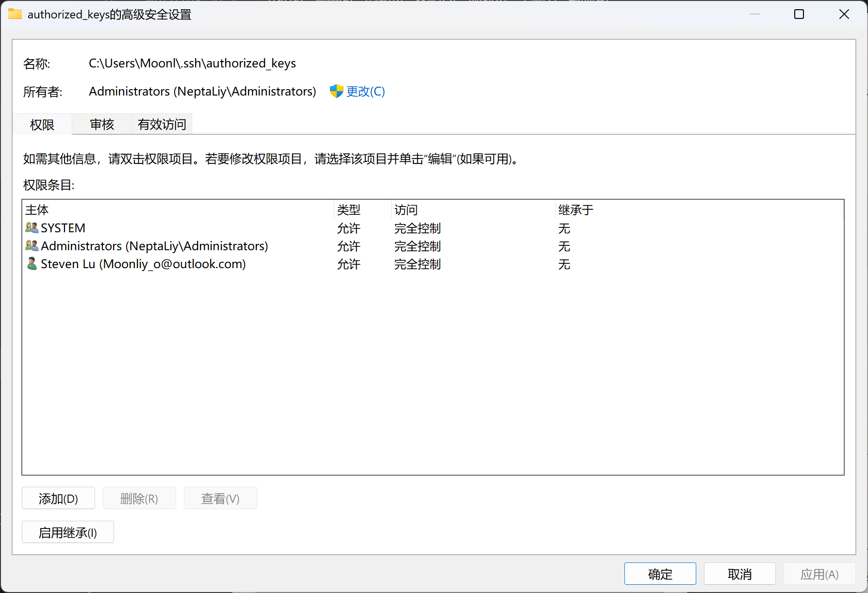Confirm with the 确定 button

point(660,574)
